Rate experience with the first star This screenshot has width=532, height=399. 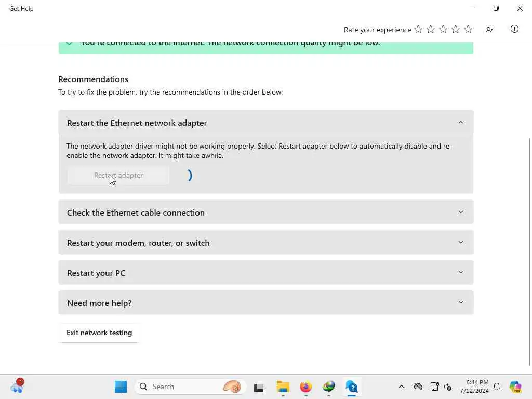tap(418, 29)
